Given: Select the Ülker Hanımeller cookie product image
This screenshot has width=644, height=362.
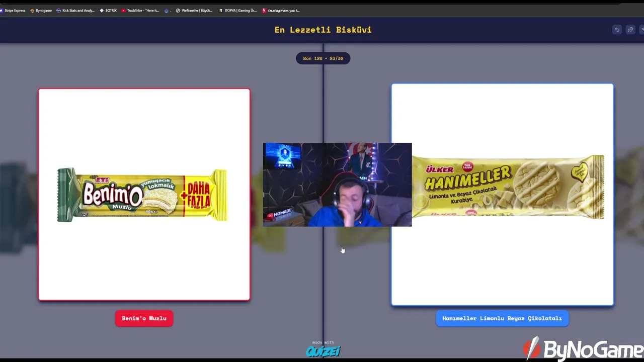Looking at the screenshot, I should pos(502,195).
